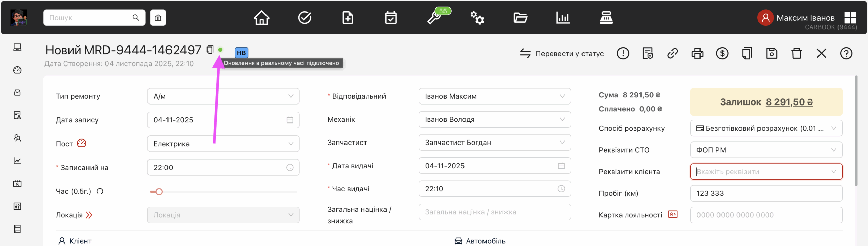Click the loyalty card icon
The width and height of the screenshot is (868, 246).
tap(673, 214)
